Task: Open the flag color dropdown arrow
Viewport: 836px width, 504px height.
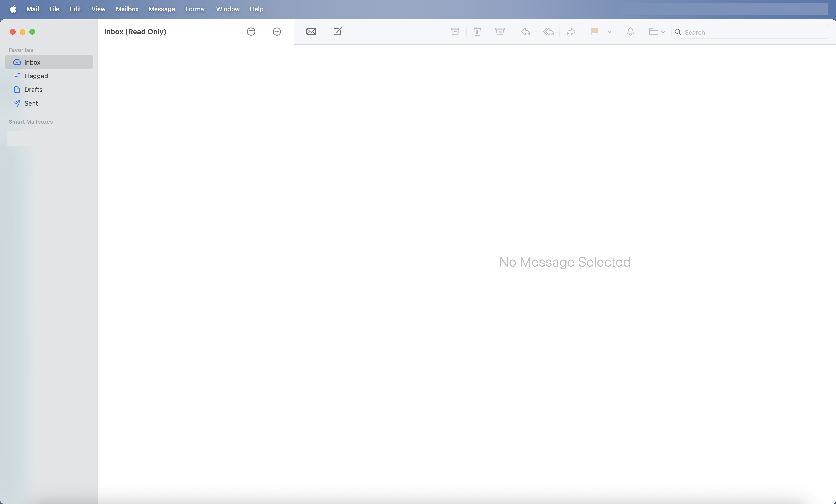Action: (x=609, y=32)
